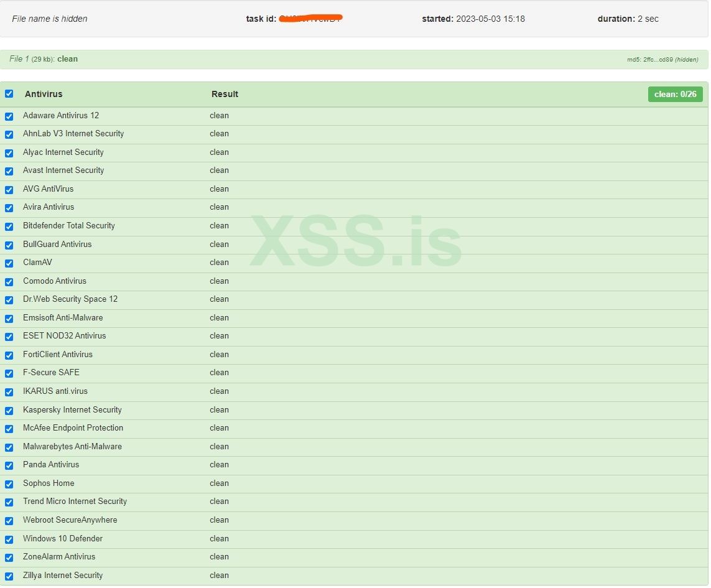Viewport: 711px width, 588px height.
Task: Select the Kaspersky Internet Security name text
Action: point(72,409)
